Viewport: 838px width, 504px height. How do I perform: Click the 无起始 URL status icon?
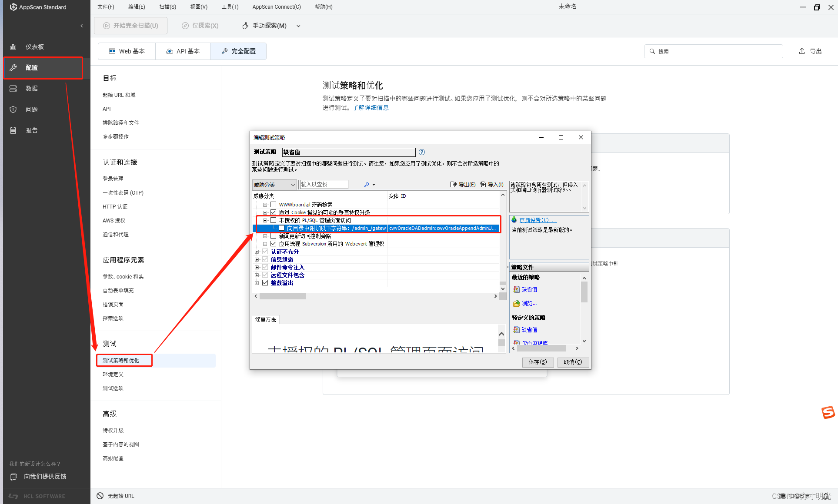pos(100,496)
